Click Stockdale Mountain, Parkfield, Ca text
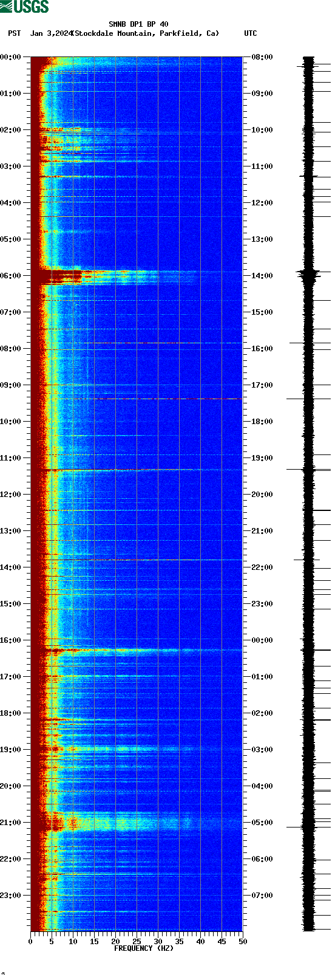This screenshot has width=335, height=980. click(146, 33)
